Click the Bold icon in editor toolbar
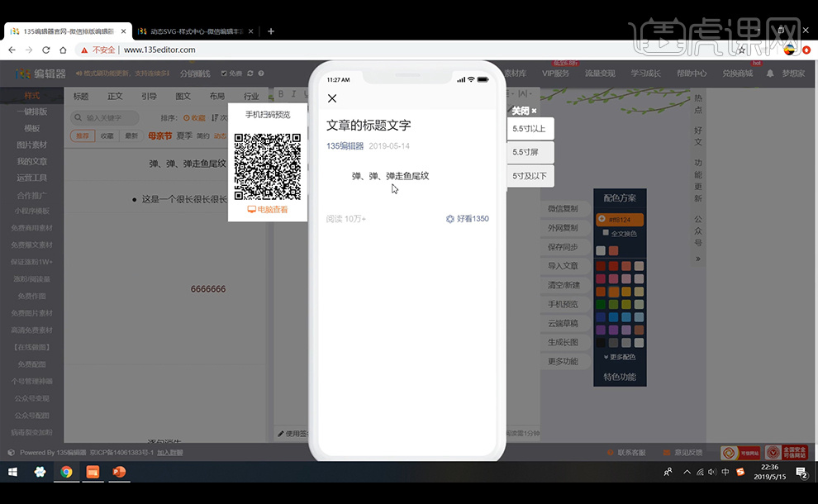 point(281,94)
